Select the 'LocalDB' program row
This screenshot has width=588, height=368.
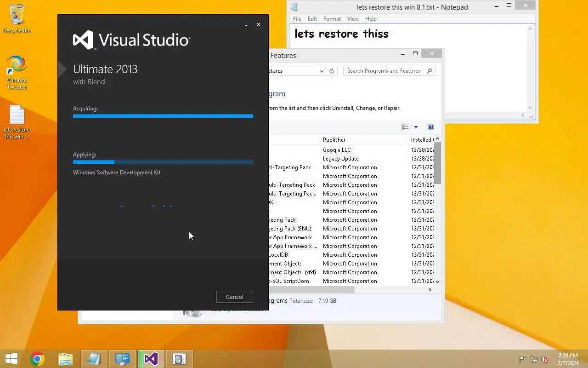click(x=351, y=255)
